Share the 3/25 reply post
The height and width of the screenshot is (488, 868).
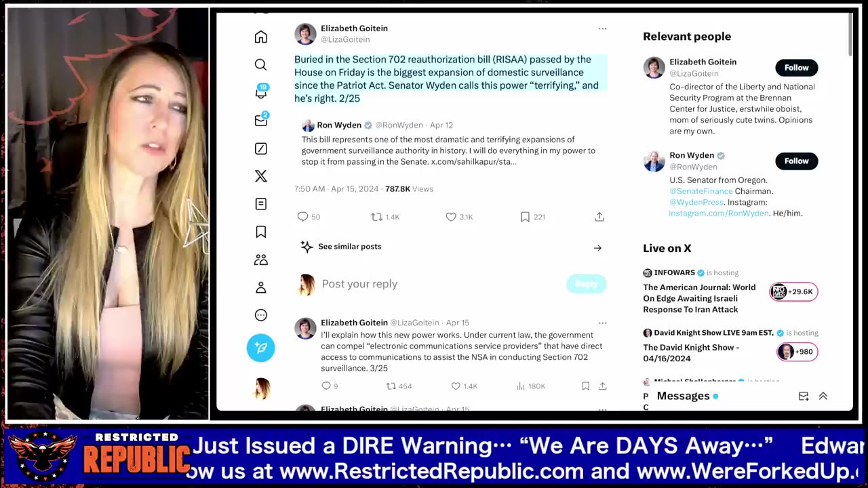click(x=602, y=386)
